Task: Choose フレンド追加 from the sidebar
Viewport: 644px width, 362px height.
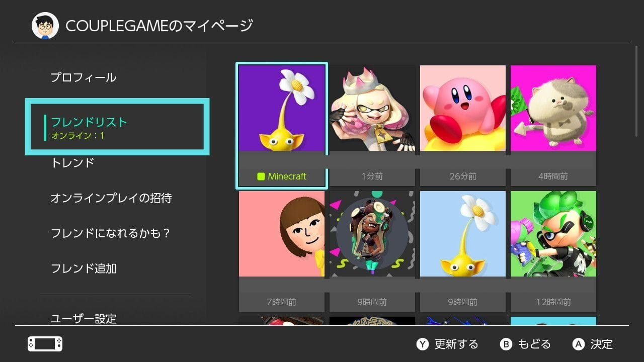Action: click(84, 268)
